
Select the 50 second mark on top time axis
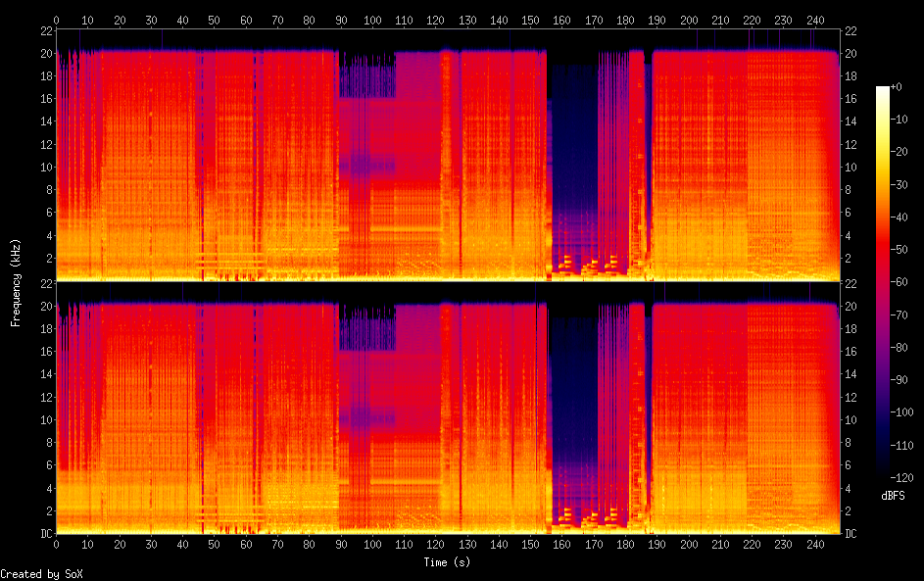(214, 19)
